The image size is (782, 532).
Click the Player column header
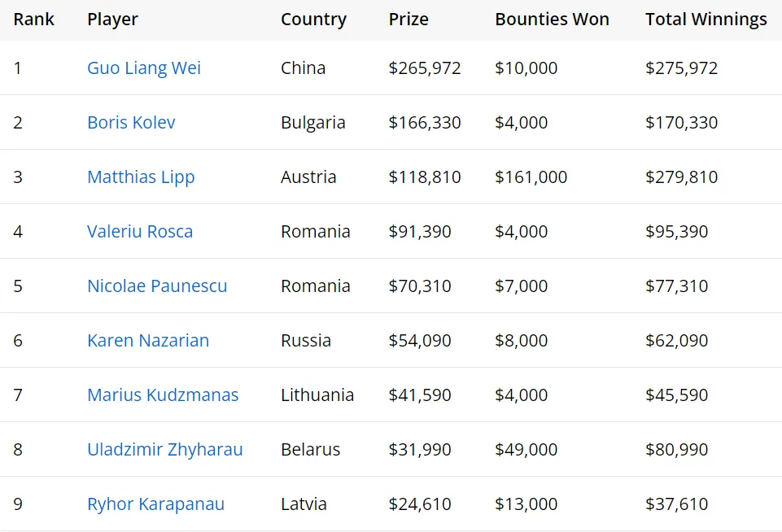(113, 20)
